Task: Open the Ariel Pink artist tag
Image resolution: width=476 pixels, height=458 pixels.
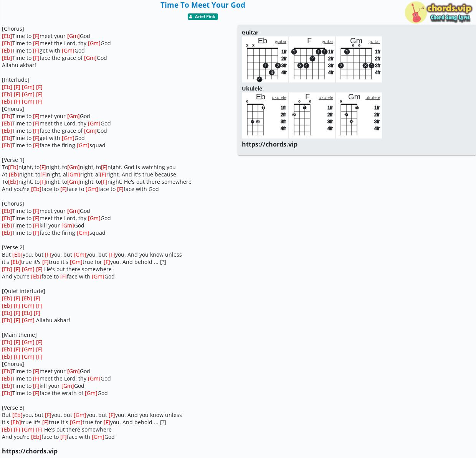Action: pos(203,16)
